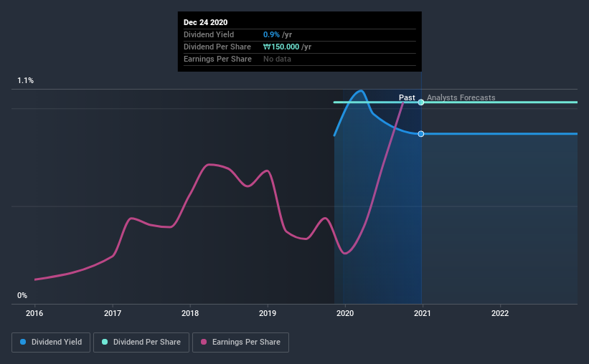Click the ₩150.000 dividend per share value

coord(281,47)
